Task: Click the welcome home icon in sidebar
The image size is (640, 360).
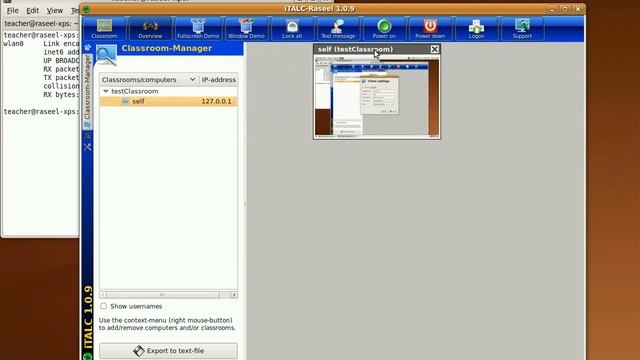Action: [x=87, y=48]
